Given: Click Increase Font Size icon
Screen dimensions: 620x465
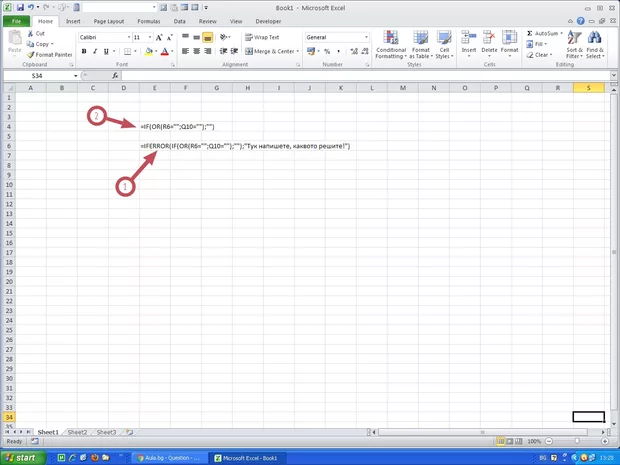Looking at the screenshot, I should click(159, 38).
